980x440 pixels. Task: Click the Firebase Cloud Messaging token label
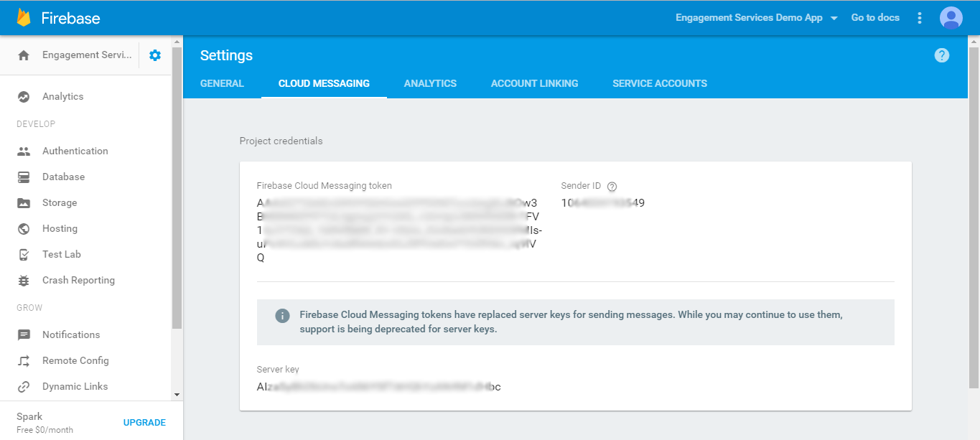(x=324, y=186)
